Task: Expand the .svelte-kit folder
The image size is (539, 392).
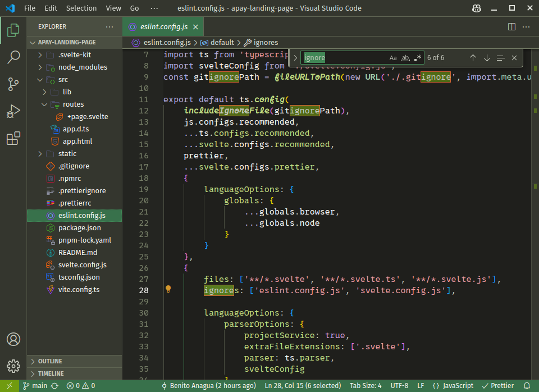Action: tap(74, 54)
